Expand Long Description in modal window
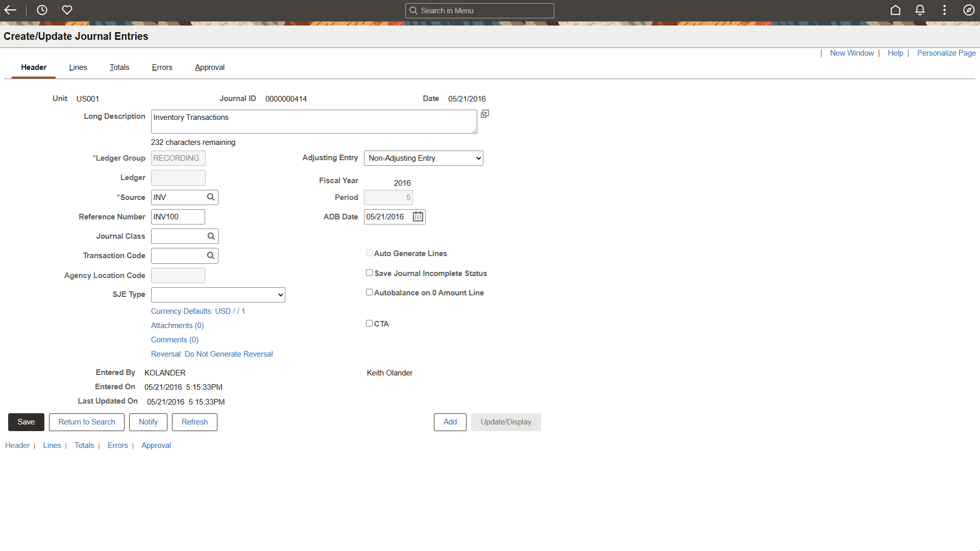980x551 pixels. click(485, 114)
